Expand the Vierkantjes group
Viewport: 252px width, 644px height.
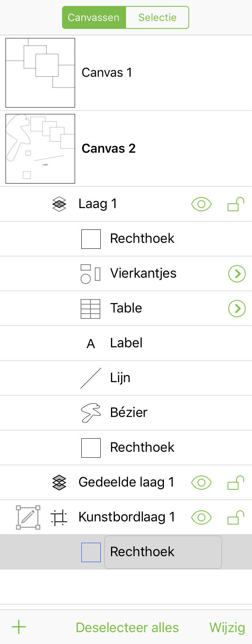pos(237,273)
